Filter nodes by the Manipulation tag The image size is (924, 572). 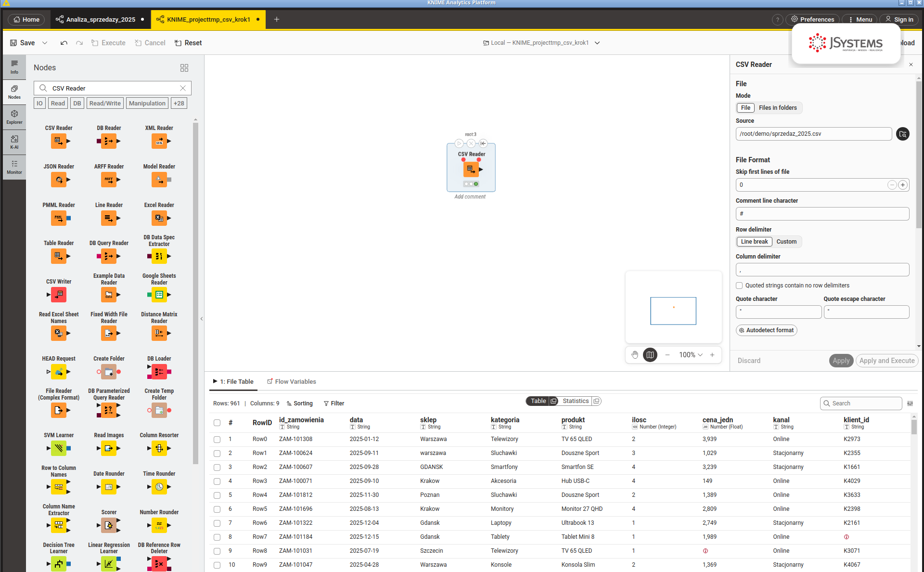tap(147, 103)
